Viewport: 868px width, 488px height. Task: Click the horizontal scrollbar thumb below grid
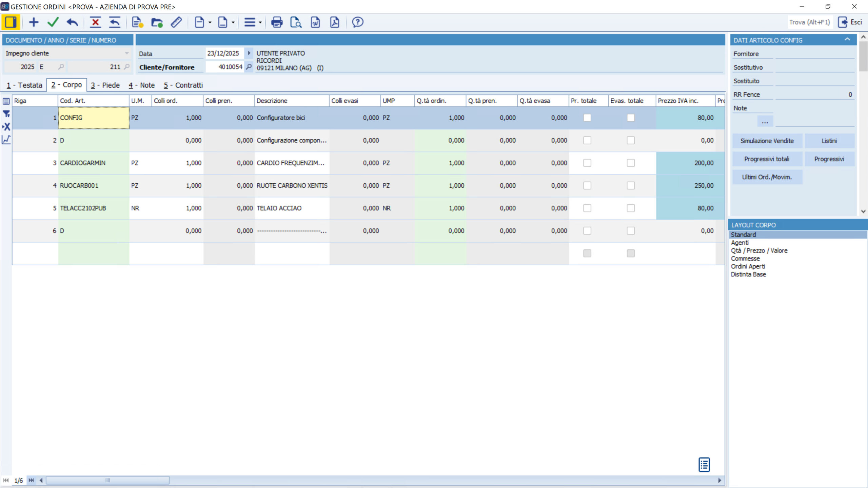tap(107, 480)
